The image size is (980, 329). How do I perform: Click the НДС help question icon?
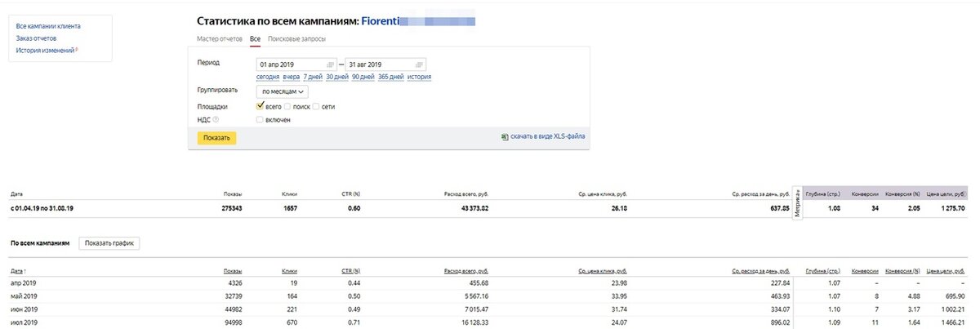pos(216,120)
